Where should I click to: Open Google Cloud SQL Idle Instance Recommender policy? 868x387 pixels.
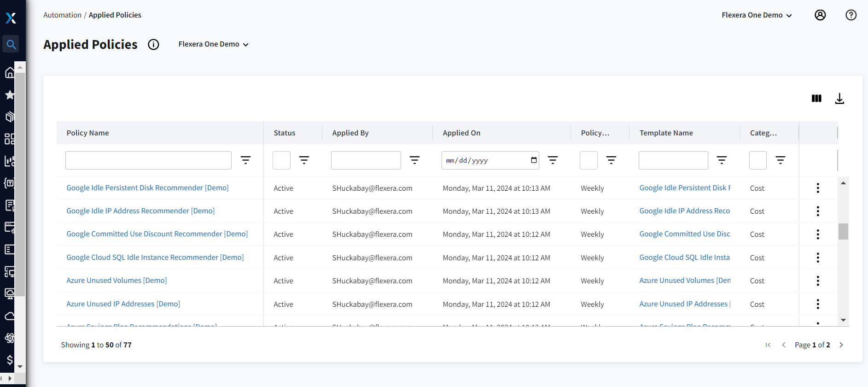pyautogui.click(x=155, y=258)
